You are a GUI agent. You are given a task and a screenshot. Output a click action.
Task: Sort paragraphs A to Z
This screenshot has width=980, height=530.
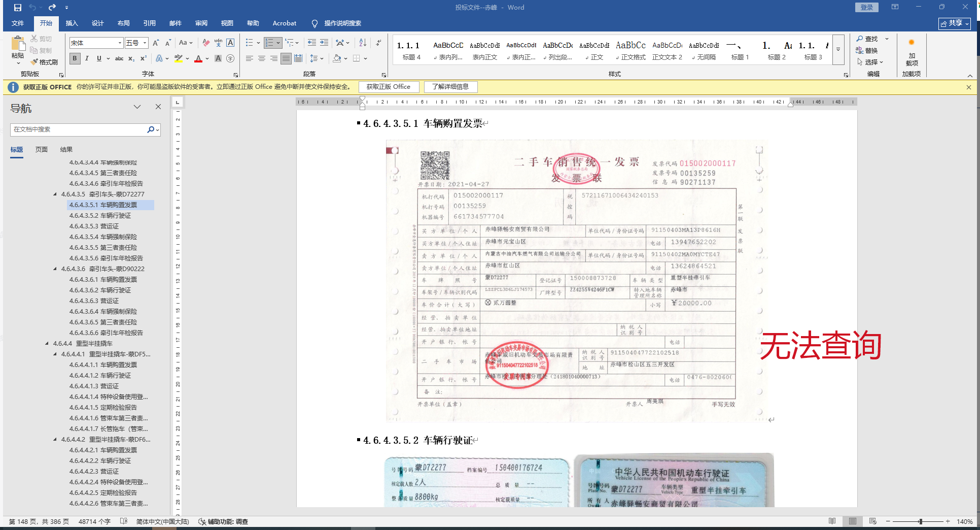363,43
